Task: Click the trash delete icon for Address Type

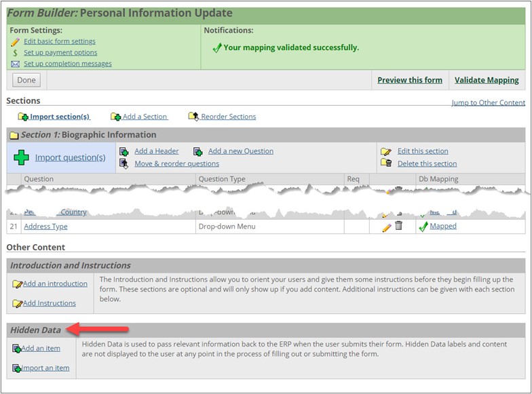Action: (399, 226)
